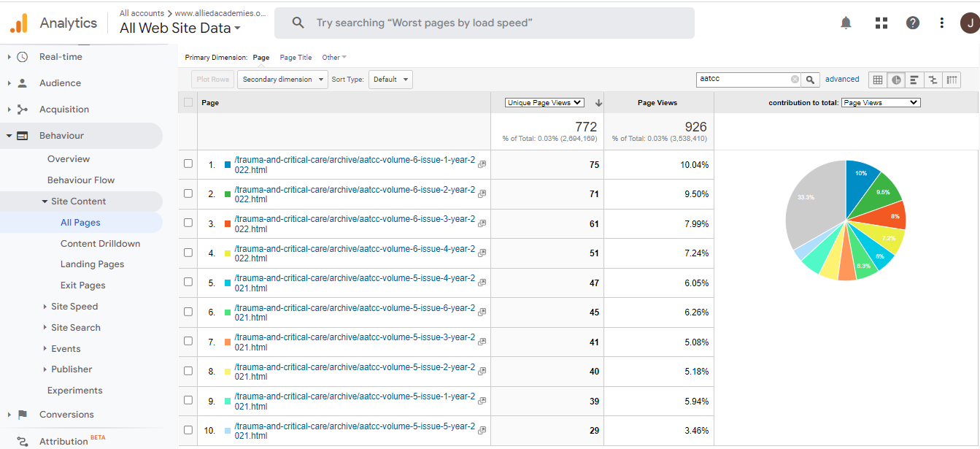Open the Secondary dimension dropdown
This screenshot has width=980, height=449.
point(282,80)
